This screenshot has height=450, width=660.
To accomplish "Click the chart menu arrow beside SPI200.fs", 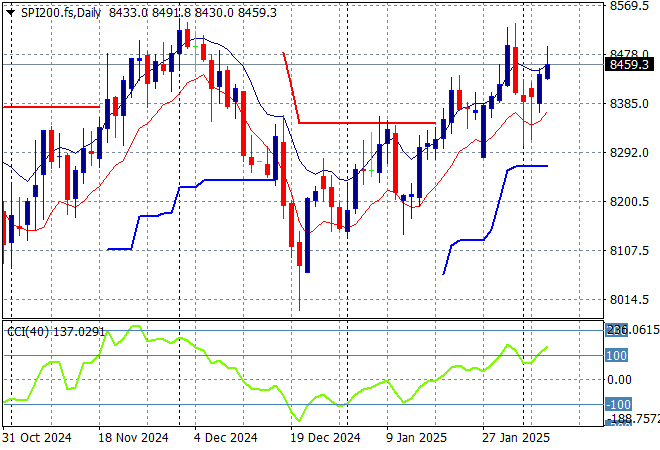I will pos(11,13).
